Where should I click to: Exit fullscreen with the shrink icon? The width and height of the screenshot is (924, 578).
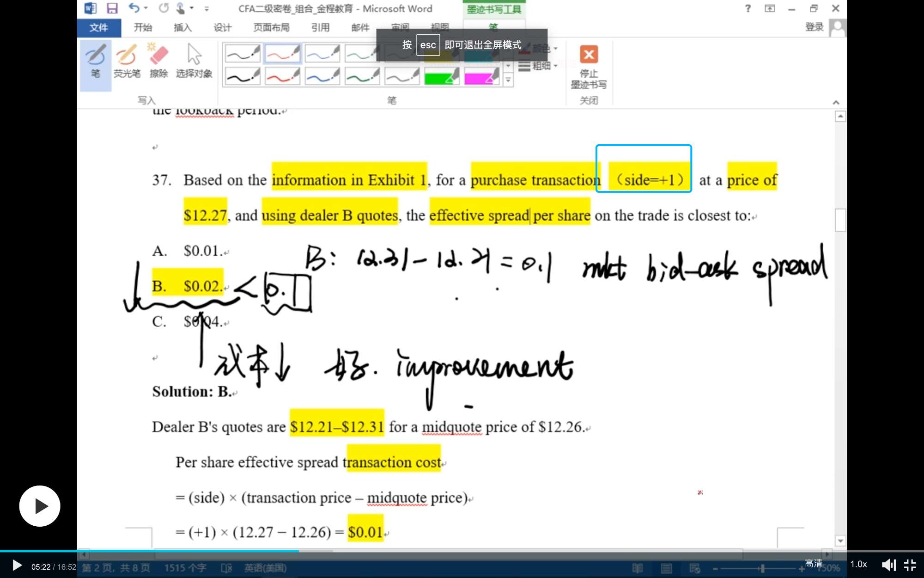910,565
